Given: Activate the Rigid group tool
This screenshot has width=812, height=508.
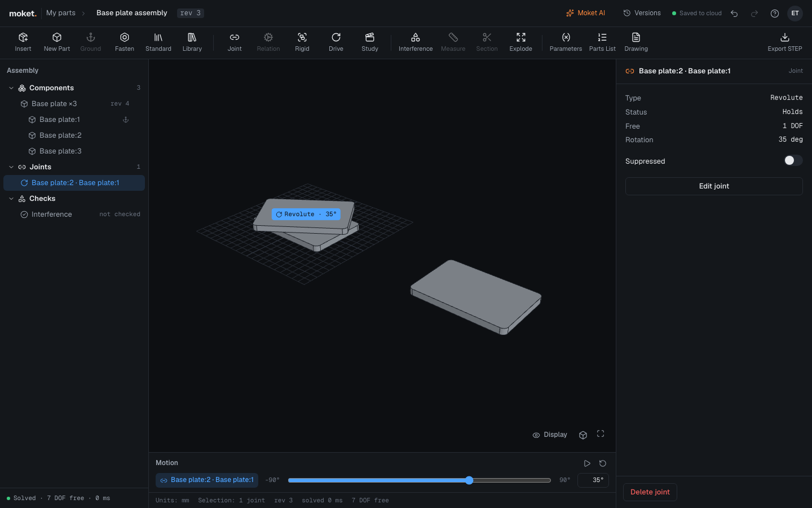Looking at the screenshot, I should tap(302, 42).
